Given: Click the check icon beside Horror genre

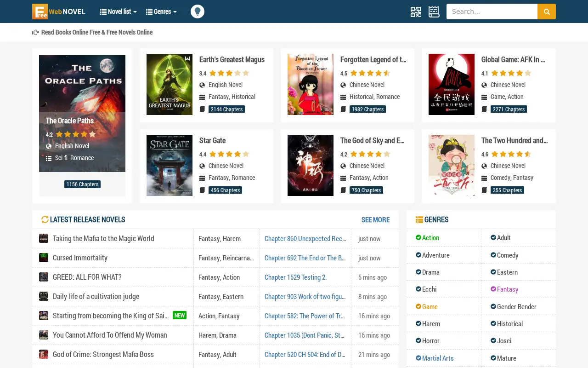Looking at the screenshot, I should (418, 340).
